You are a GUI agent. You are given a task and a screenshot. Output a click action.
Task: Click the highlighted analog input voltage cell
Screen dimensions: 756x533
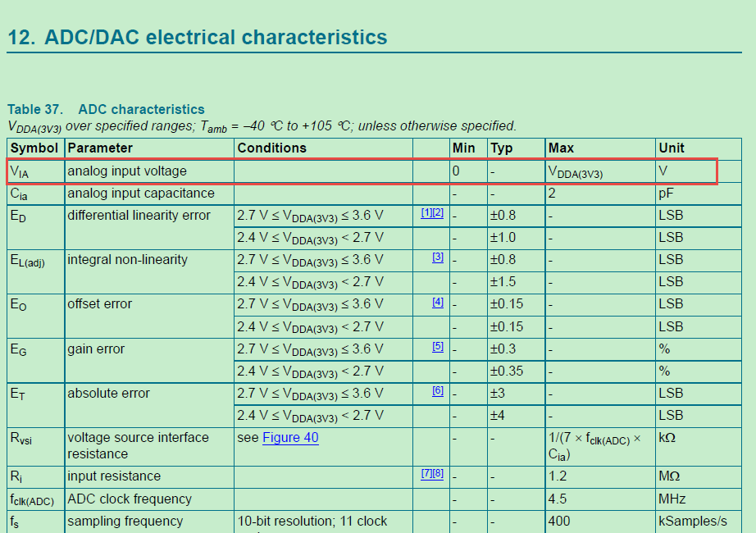[x=127, y=171]
